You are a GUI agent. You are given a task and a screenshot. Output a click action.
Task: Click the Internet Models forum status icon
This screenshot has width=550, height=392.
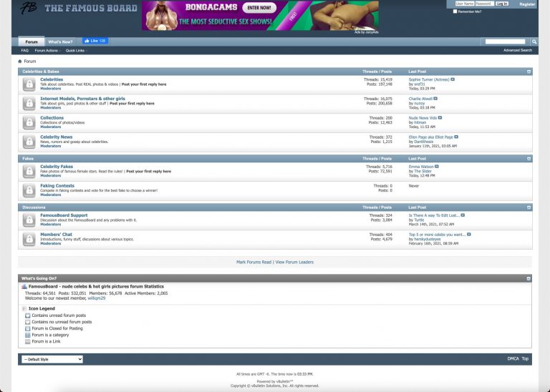coord(29,104)
